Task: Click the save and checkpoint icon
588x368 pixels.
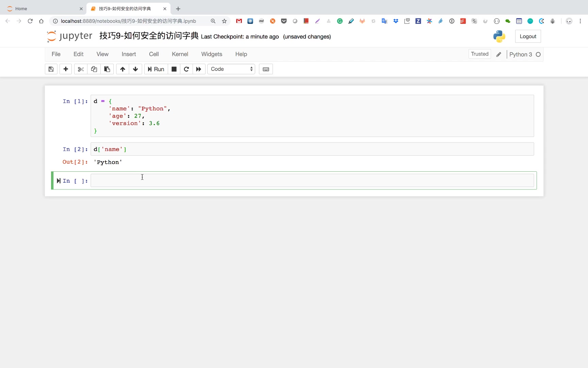Action: 51,69
